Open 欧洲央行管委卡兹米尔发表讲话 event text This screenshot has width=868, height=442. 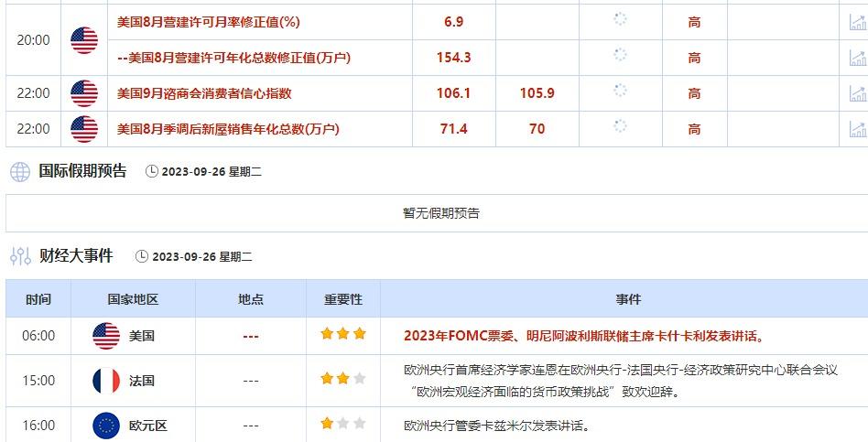(x=496, y=426)
